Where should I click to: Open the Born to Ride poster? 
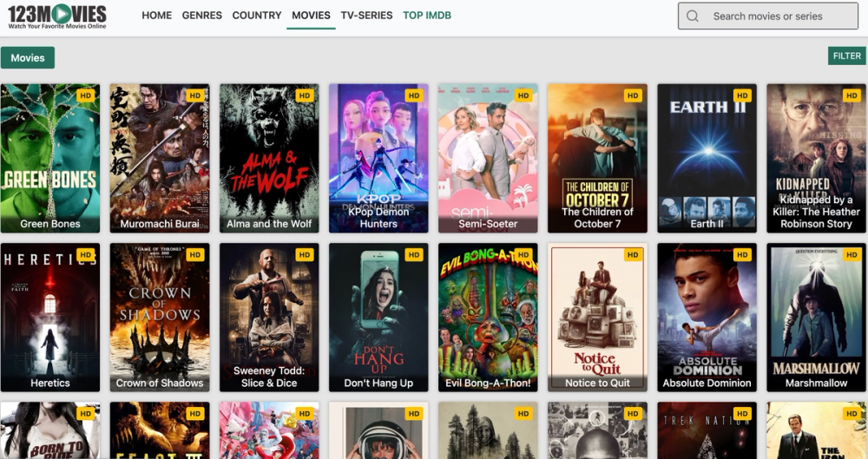click(x=50, y=430)
